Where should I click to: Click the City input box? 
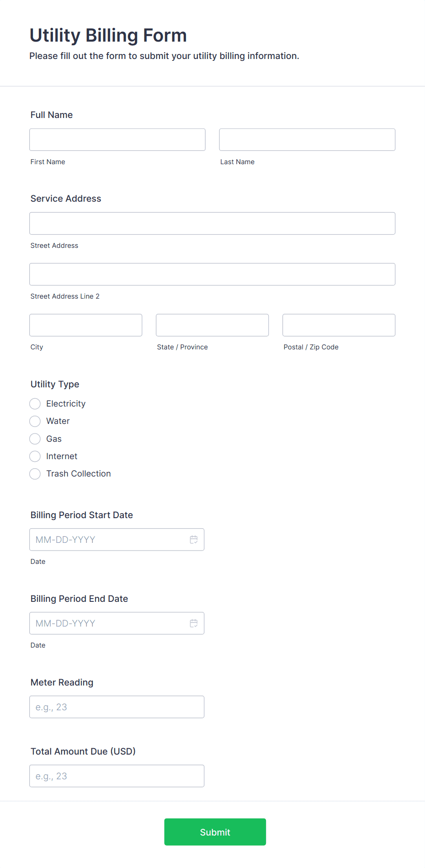pos(86,325)
